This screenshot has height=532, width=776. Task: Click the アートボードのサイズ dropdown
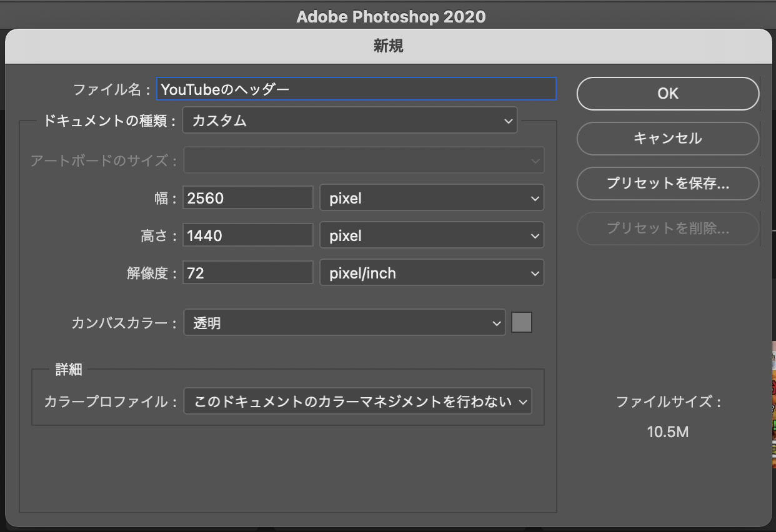pos(363,160)
